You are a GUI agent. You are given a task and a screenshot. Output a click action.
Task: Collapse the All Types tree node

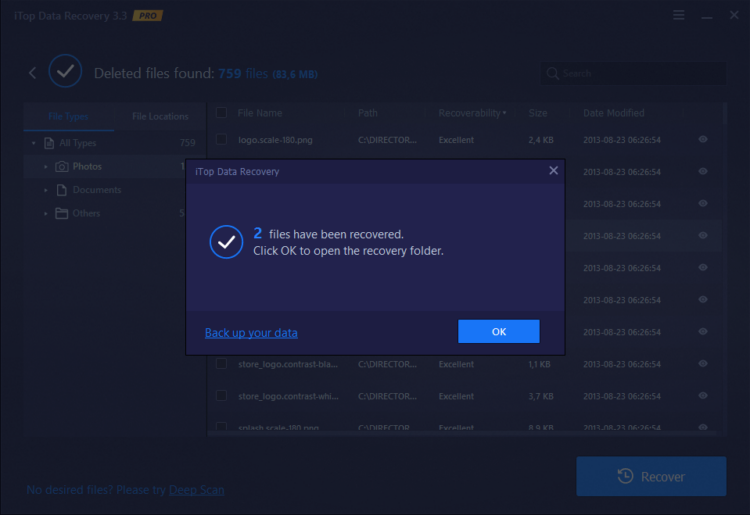coord(33,143)
